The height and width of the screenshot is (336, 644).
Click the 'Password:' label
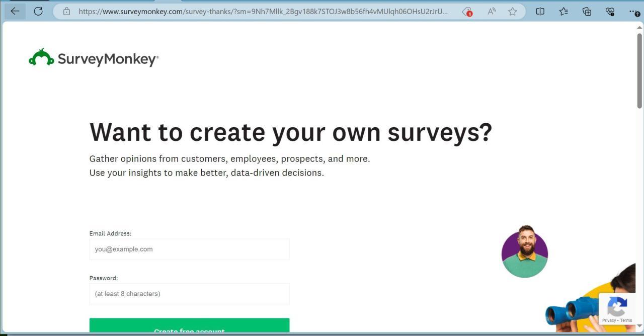[x=104, y=278]
